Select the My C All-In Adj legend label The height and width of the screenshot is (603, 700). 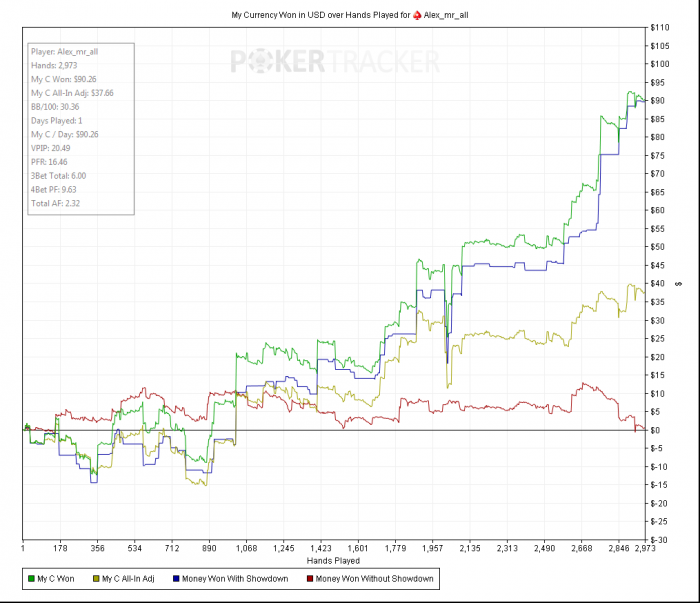point(128,578)
